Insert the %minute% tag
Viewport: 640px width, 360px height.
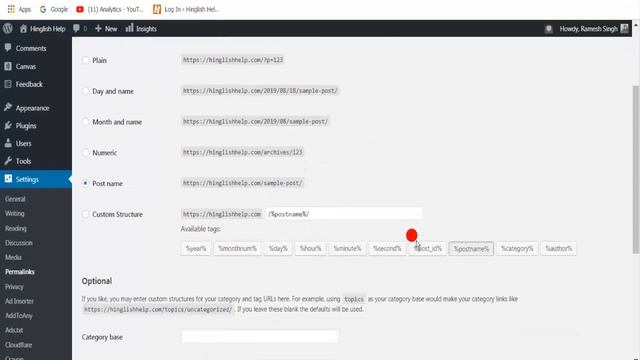[x=347, y=248]
